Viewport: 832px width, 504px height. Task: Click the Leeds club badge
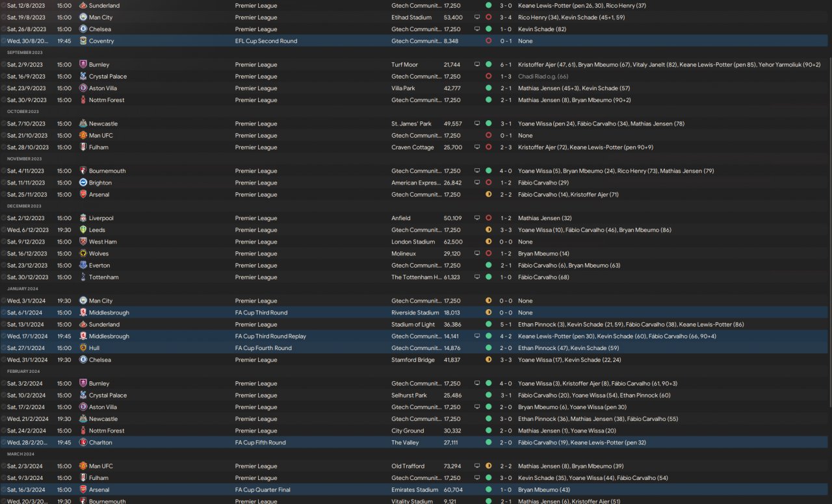pyautogui.click(x=83, y=230)
